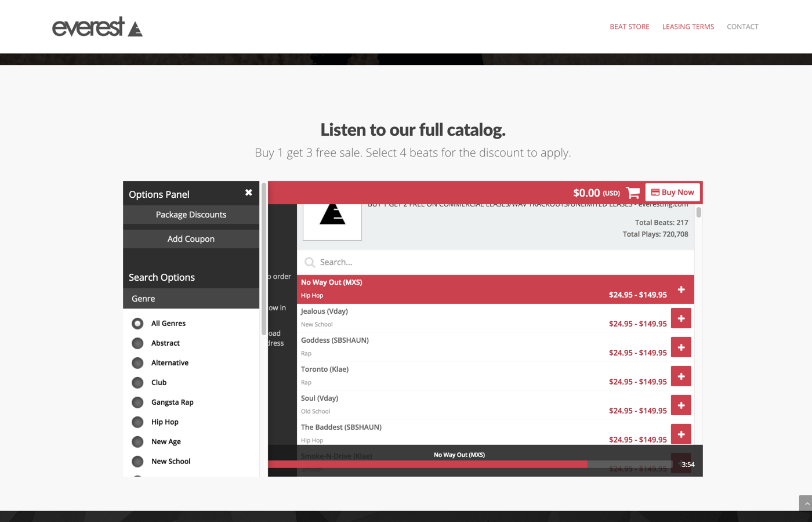The image size is (812, 522).
Task: Select the Alternative genre radio button
Action: tap(137, 363)
